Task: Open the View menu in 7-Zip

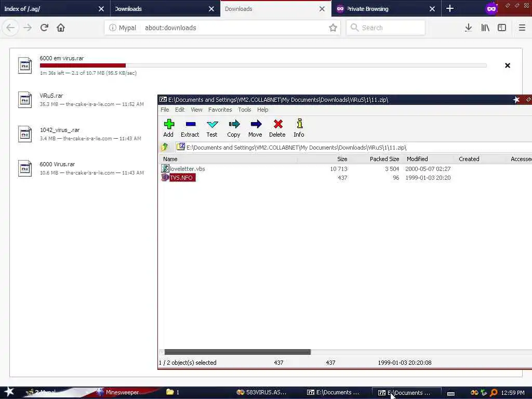Action: click(196, 110)
